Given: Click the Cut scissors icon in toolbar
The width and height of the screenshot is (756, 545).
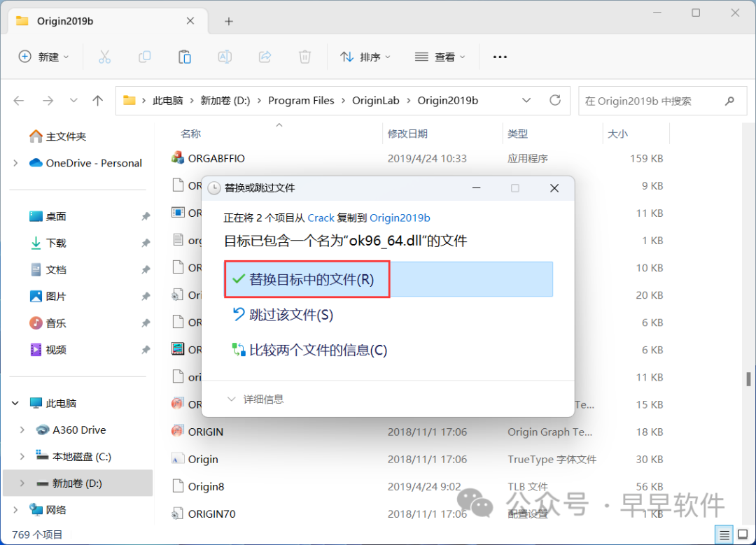Looking at the screenshot, I should pyautogui.click(x=104, y=57).
